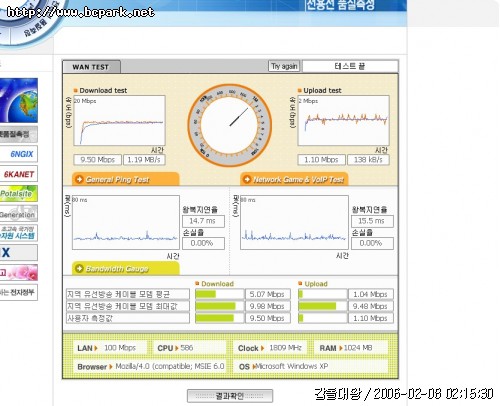The image size is (500, 406).
Task: Open the 전자정부 sidebar banner
Action: coord(19,292)
